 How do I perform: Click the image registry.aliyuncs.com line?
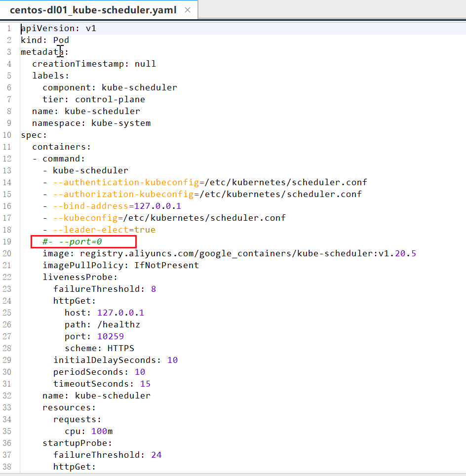(x=229, y=253)
